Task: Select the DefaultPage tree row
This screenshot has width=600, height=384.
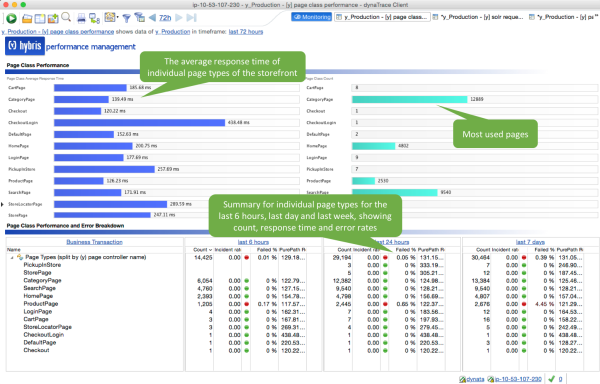Action: pos(40,342)
